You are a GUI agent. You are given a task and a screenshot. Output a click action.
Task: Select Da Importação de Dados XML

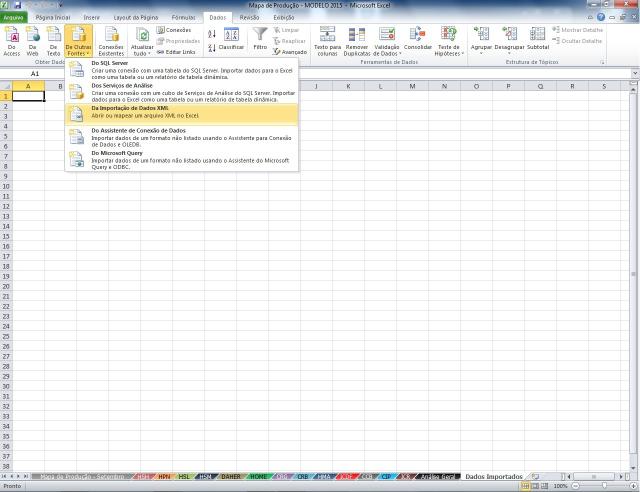click(182, 114)
